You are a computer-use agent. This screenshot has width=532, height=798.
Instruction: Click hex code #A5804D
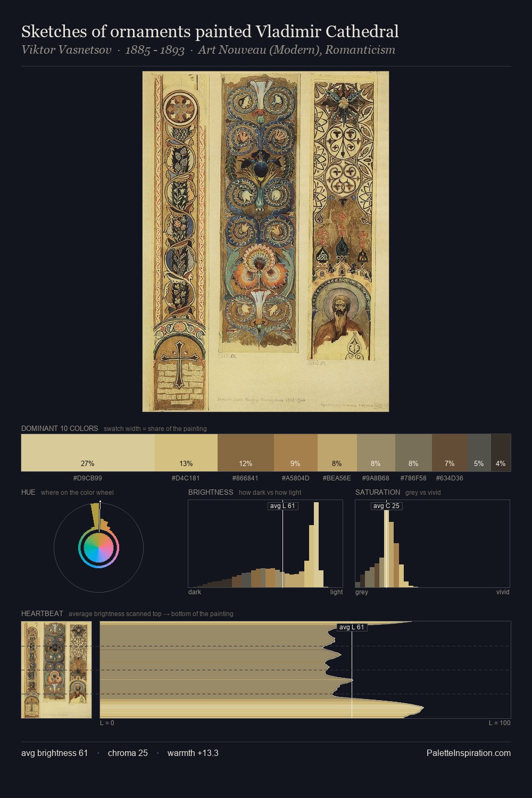(x=295, y=478)
